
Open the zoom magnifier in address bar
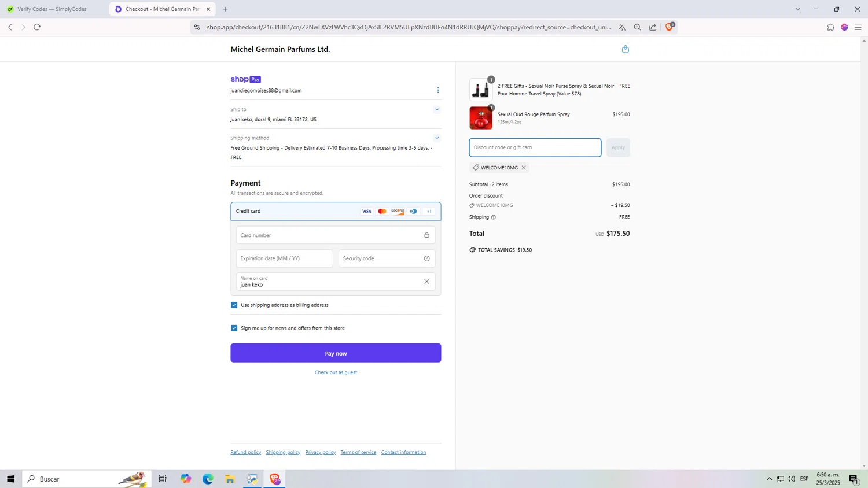click(x=637, y=27)
